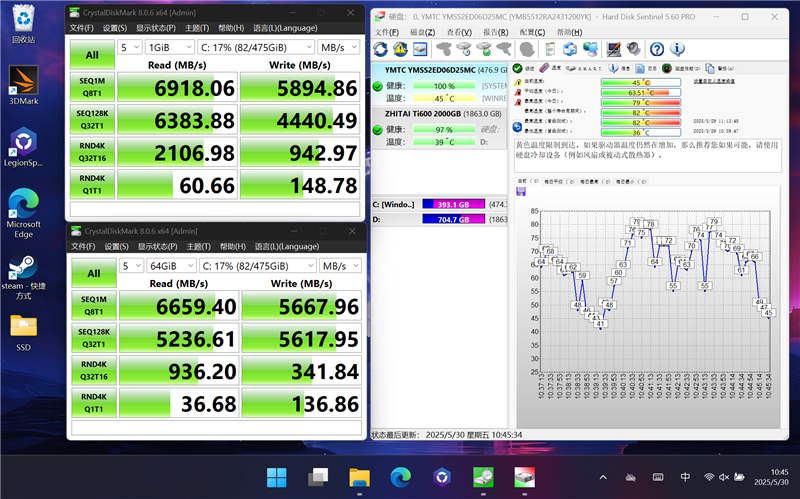
Task: Expand test count dropdown in top CrystalDiskMark
Action: 129,47
